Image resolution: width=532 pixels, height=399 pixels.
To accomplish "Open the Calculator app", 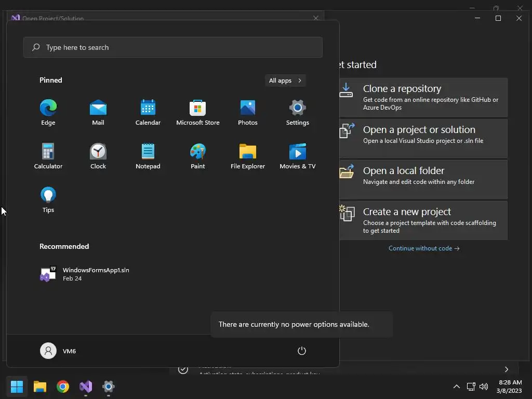I will coord(48,156).
